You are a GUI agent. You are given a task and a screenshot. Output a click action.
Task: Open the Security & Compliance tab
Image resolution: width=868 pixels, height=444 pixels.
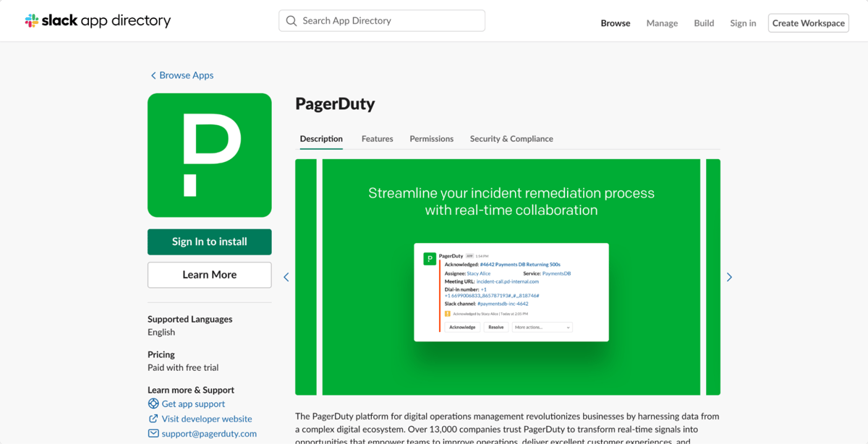pyautogui.click(x=511, y=139)
